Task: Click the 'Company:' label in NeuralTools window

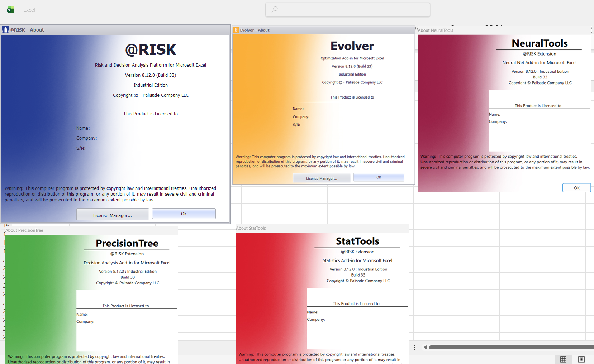Action: coord(498,121)
